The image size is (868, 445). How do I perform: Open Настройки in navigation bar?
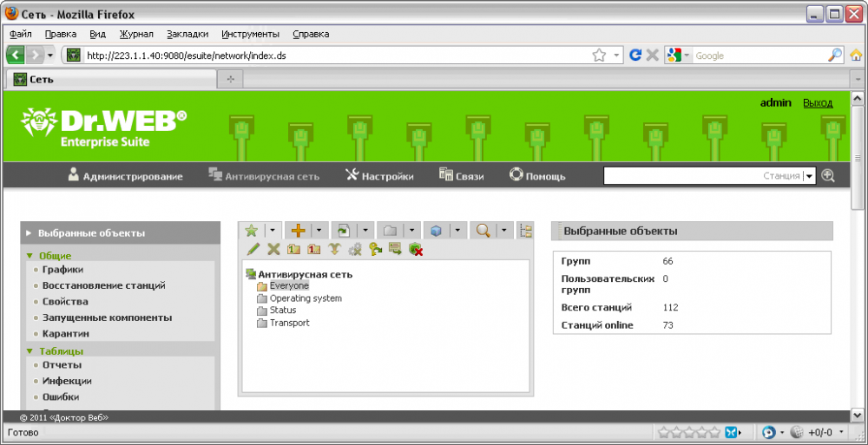379,177
